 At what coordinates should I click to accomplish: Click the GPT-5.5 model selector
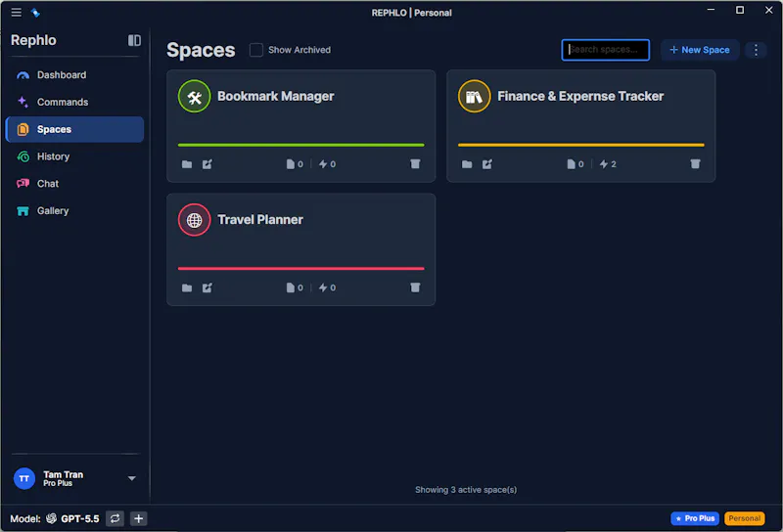click(x=72, y=519)
